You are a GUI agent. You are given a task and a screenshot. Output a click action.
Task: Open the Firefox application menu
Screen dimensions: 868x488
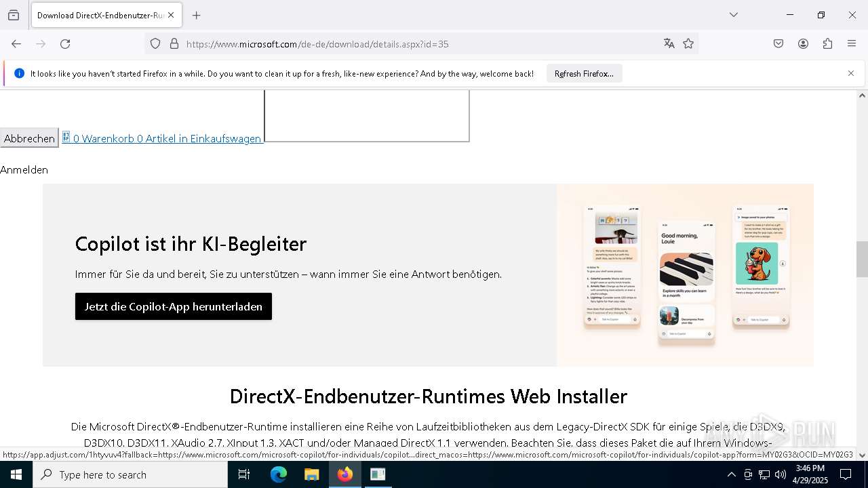[x=852, y=44]
